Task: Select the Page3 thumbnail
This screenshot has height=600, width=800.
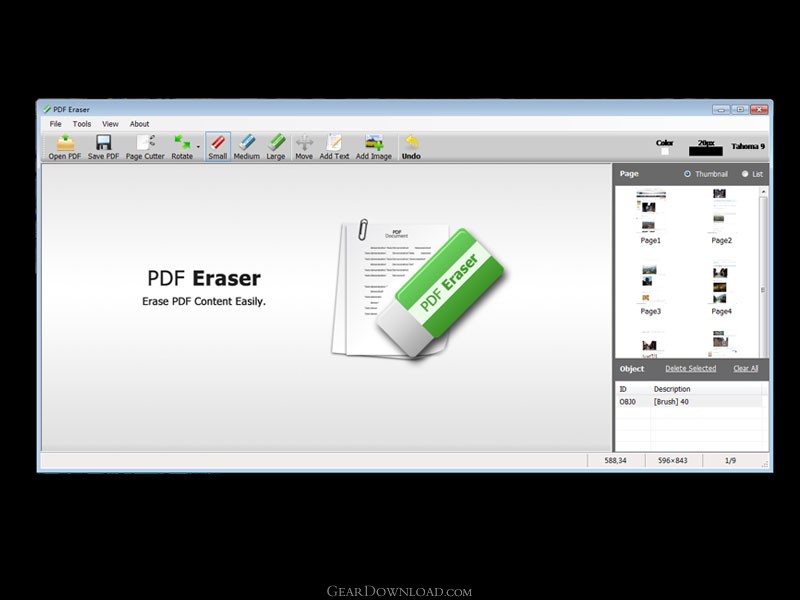Action: (x=651, y=289)
